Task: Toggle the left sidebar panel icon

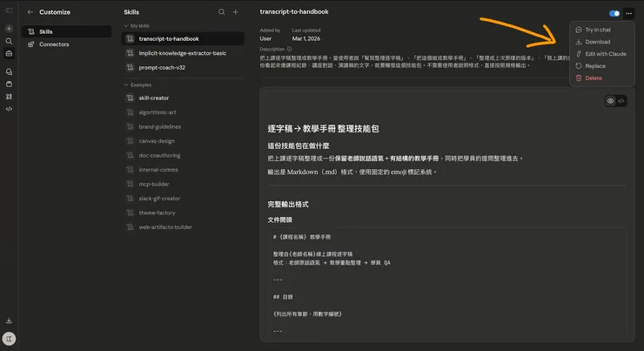Action: pyautogui.click(x=9, y=10)
